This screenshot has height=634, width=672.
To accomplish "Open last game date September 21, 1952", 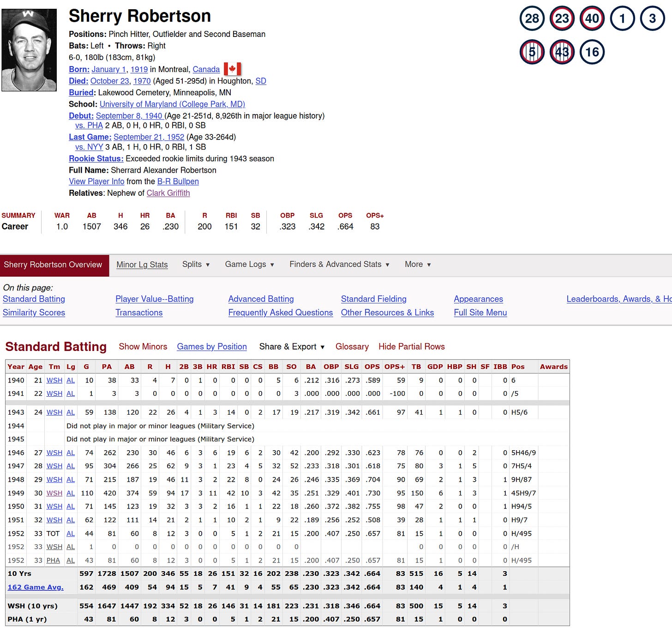I will click(x=149, y=137).
